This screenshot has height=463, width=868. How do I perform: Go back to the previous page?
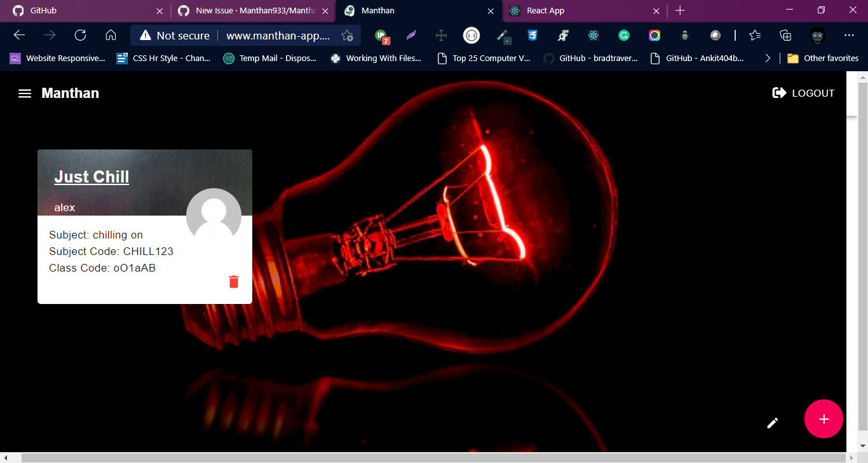click(20, 36)
